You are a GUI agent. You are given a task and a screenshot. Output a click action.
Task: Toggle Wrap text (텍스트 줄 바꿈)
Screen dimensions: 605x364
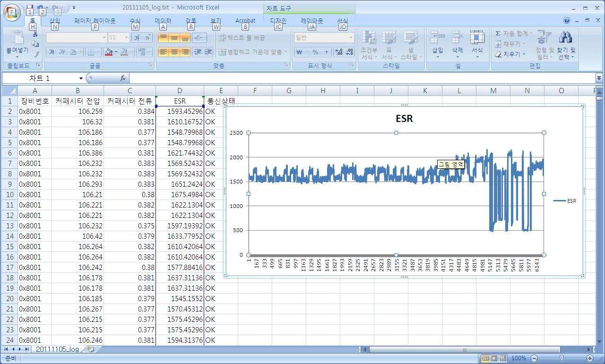(x=242, y=37)
